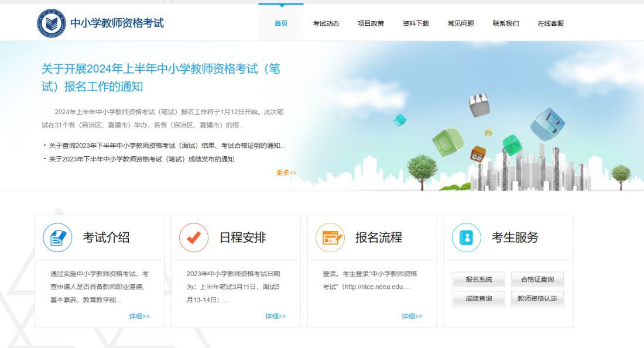Image resolution: width=644 pixels, height=348 pixels.
Task: Click the 考生服务 address book icon
Action: [467, 237]
